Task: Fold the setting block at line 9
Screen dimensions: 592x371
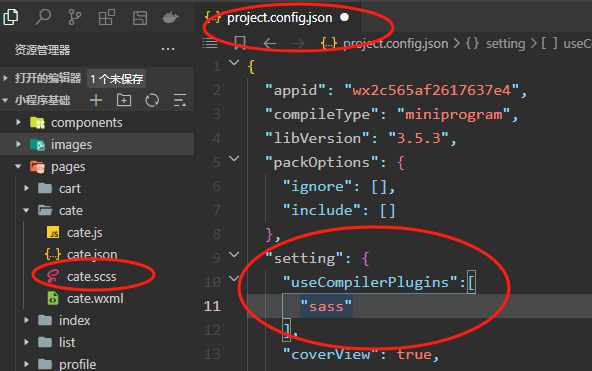Action: 234,255
